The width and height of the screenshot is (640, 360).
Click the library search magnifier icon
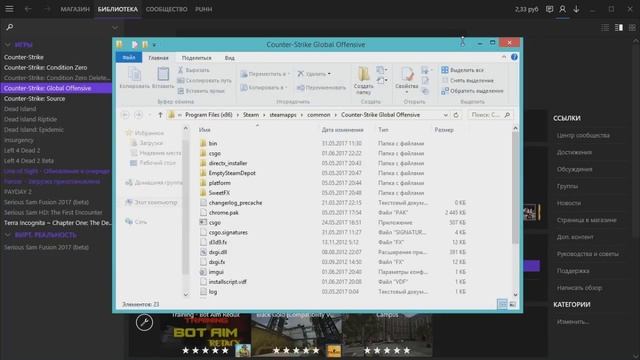pos(10,27)
